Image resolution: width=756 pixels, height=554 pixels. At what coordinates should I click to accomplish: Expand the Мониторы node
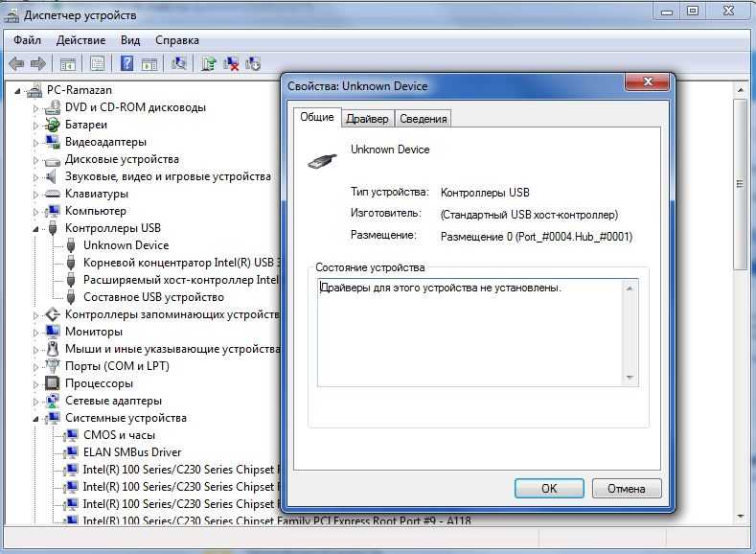pyautogui.click(x=35, y=333)
